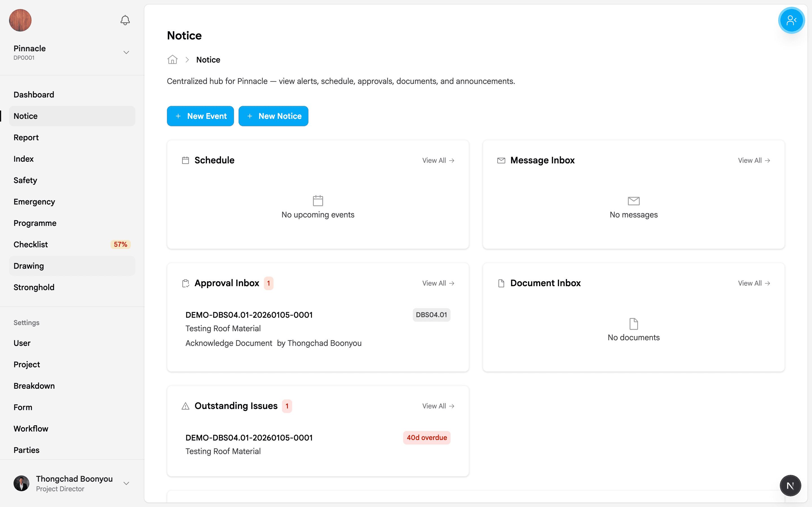Go to Checklist in the sidebar
The height and width of the screenshot is (507, 812).
[30, 244]
